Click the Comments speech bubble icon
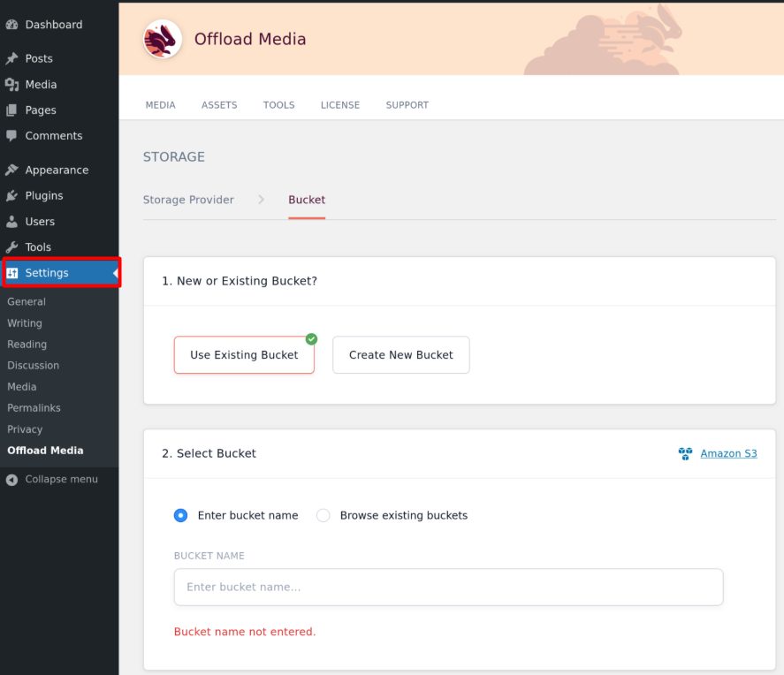Screen dimensions: 784x675 12,136
